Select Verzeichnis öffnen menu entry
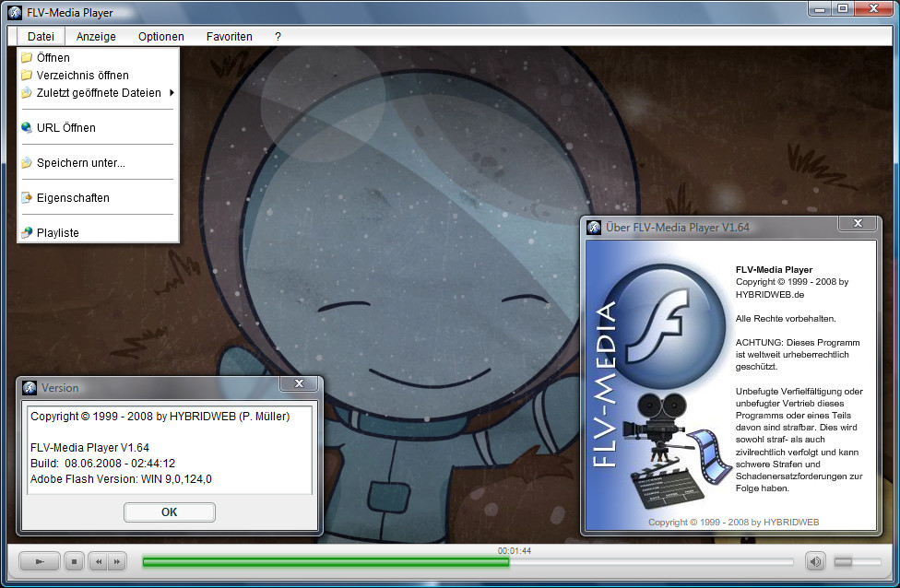The width and height of the screenshot is (900, 588). pyautogui.click(x=98, y=76)
